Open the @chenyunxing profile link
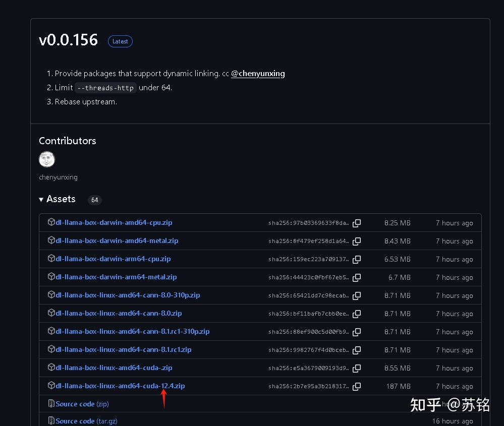This screenshot has width=504, height=426. coord(258,73)
